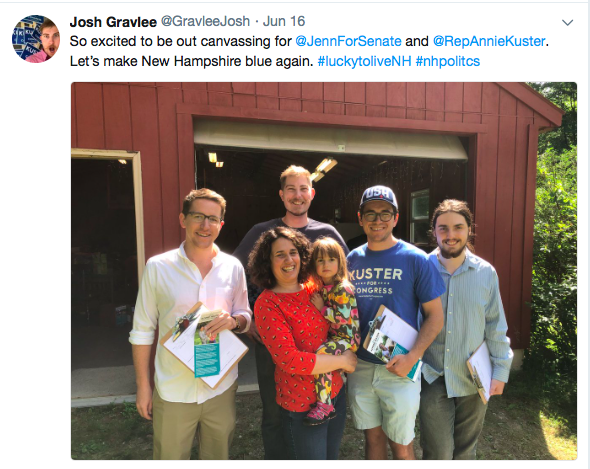Follow the @JennForSenate mention
The height and width of the screenshot is (469, 590).
click(x=348, y=41)
